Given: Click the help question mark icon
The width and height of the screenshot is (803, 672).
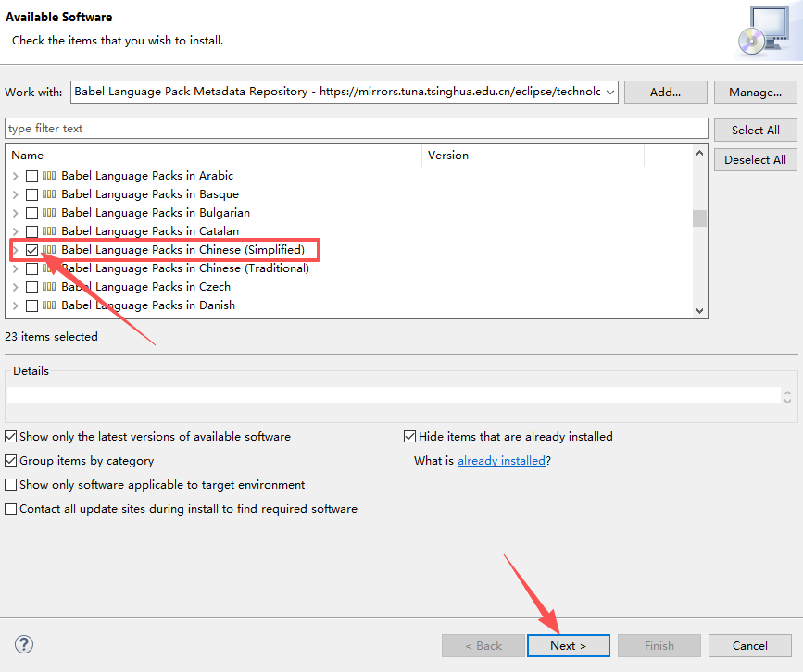Looking at the screenshot, I should (x=24, y=644).
